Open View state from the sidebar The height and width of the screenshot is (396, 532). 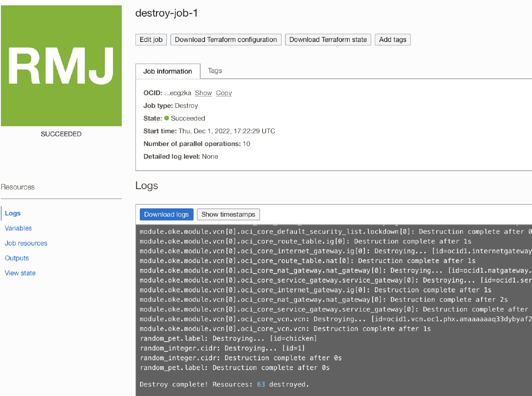pyautogui.click(x=20, y=273)
